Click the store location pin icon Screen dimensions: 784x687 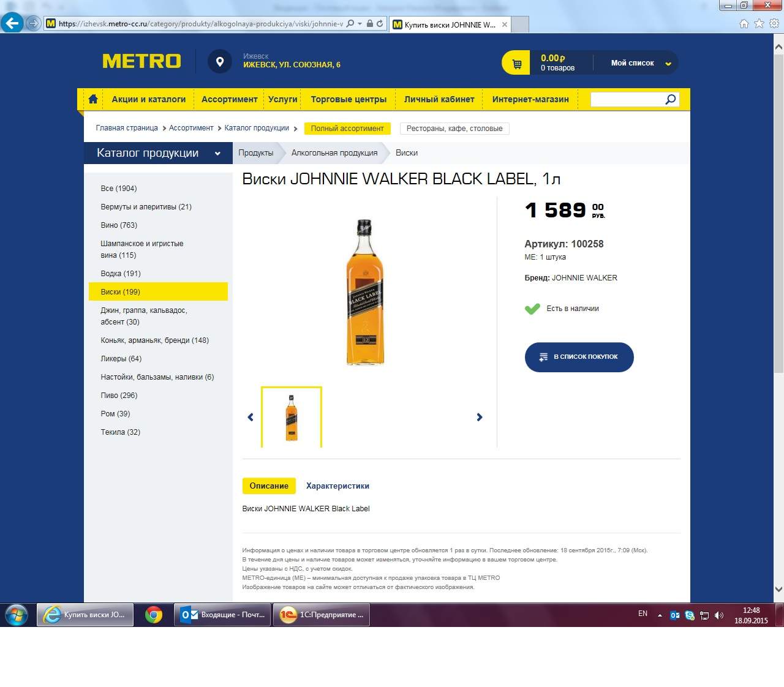(x=220, y=61)
